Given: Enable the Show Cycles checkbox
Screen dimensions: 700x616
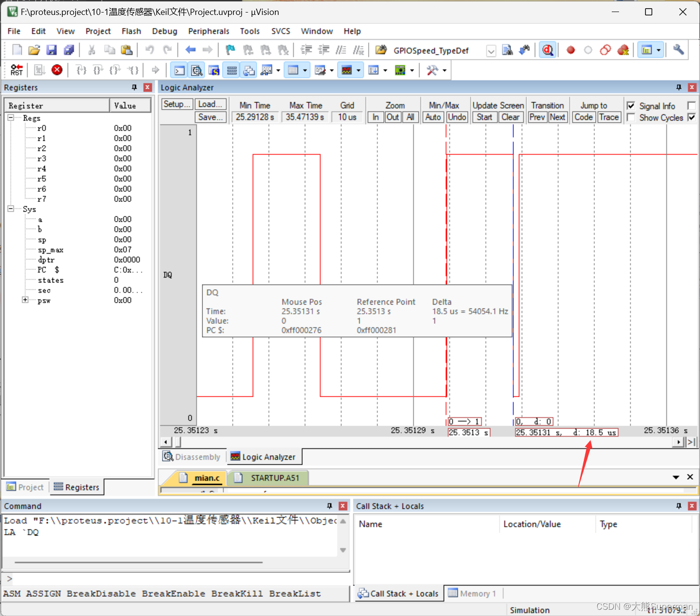Looking at the screenshot, I should pyautogui.click(x=632, y=117).
